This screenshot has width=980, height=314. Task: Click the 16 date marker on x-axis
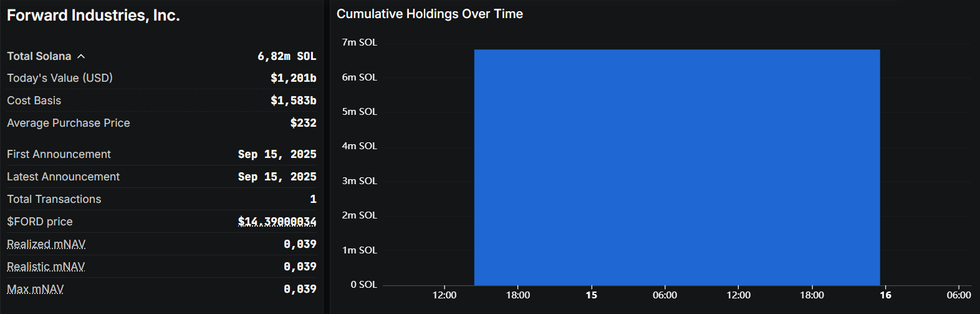[x=885, y=295]
